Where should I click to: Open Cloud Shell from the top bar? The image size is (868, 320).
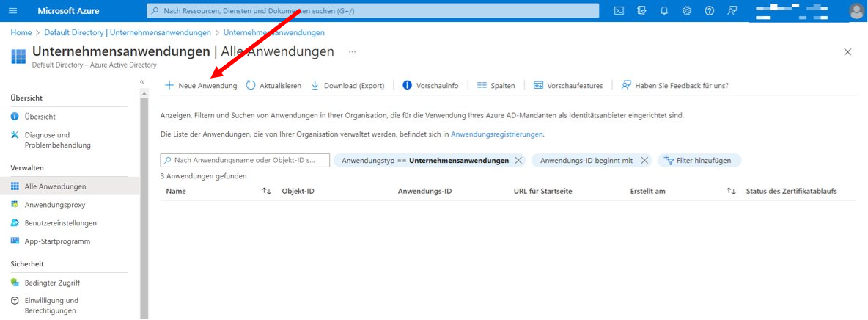click(x=619, y=10)
